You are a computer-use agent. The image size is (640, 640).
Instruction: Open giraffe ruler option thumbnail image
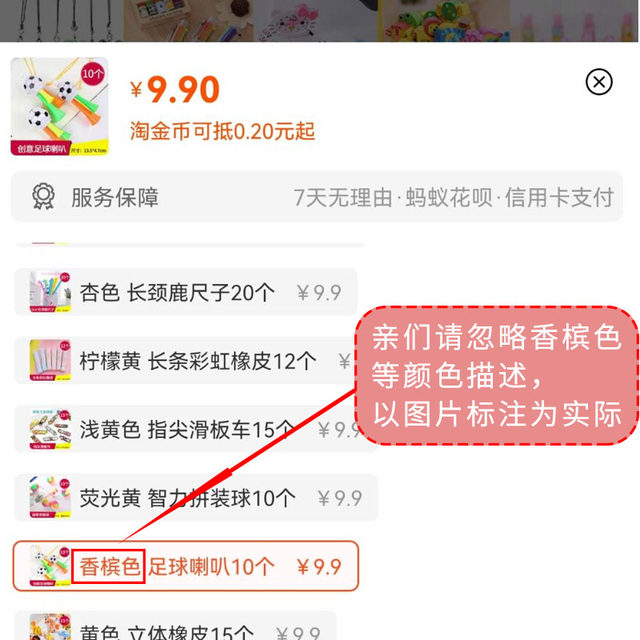pos(50,292)
